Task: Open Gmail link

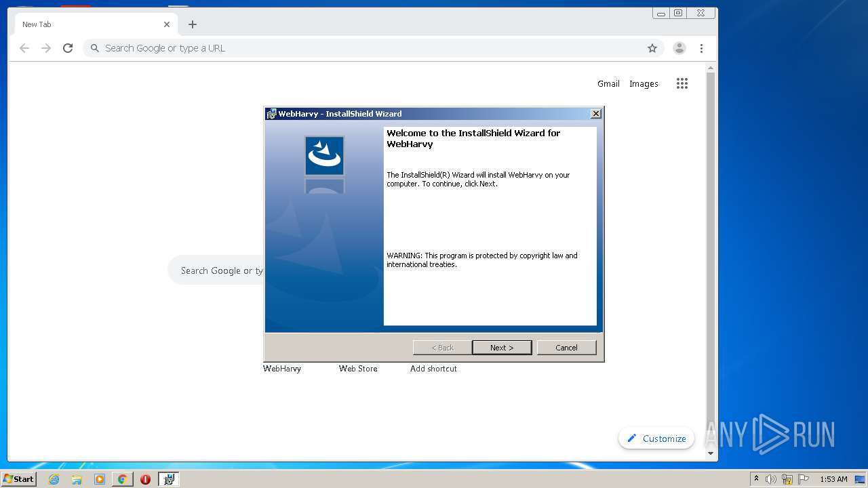Action: coord(608,84)
